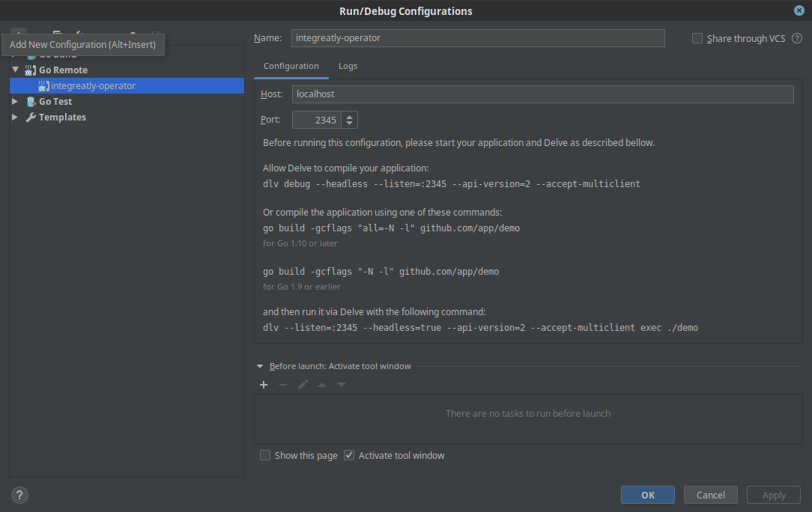Add a before-launch task with plus icon
Screen dimensions: 812x512
pyautogui.click(x=264, y=385)
